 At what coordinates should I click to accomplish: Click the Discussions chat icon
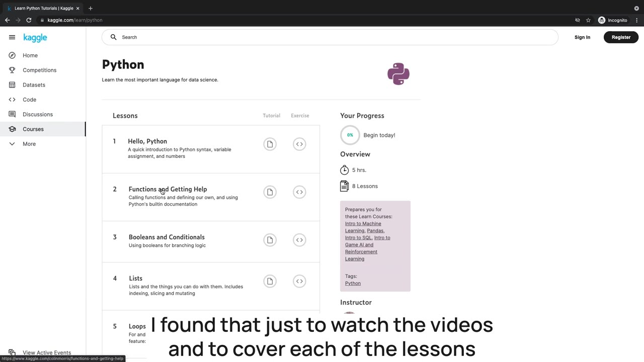pyautogui.click(x=12, y=114)
